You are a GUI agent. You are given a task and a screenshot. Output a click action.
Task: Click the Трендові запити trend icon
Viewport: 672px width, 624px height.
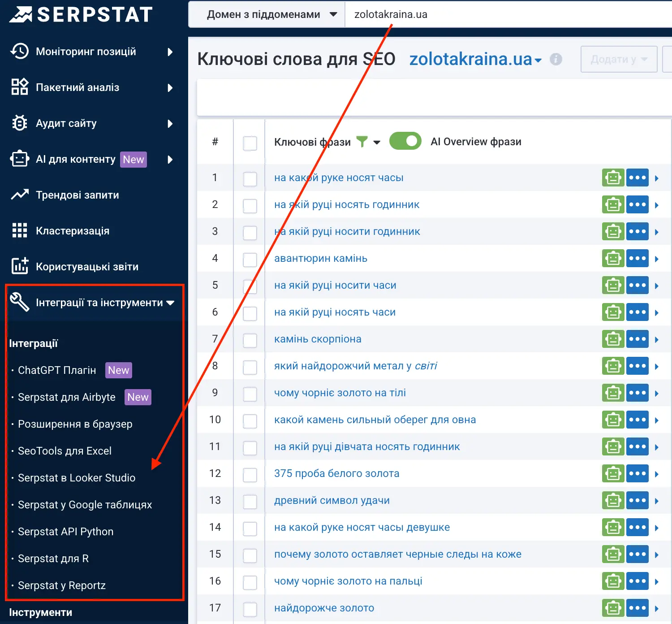pos(20,195)
